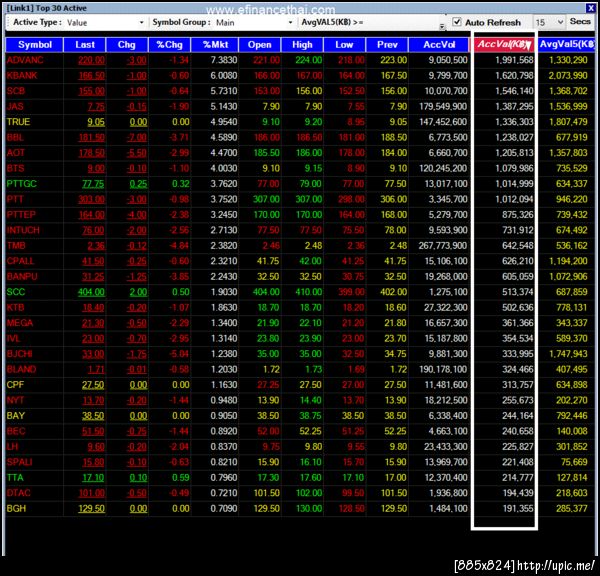Click ADVANC last price 220.00

(91, 60)
